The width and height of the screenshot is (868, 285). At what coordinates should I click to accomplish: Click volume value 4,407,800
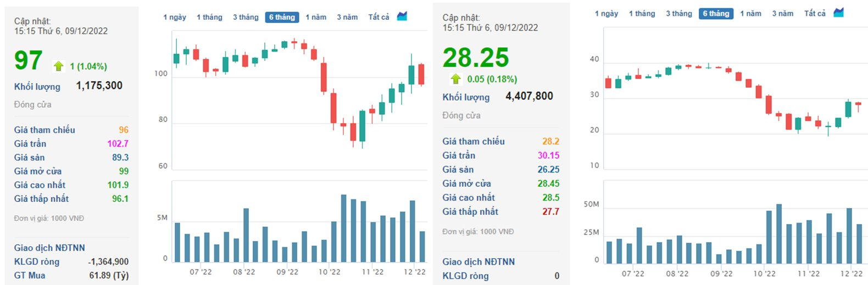tap(529, 96)
